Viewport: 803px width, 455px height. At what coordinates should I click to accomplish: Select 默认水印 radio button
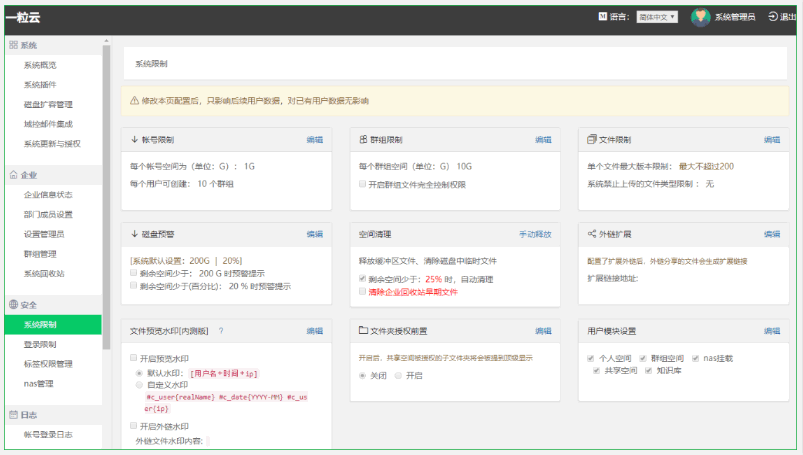point(139,373)
